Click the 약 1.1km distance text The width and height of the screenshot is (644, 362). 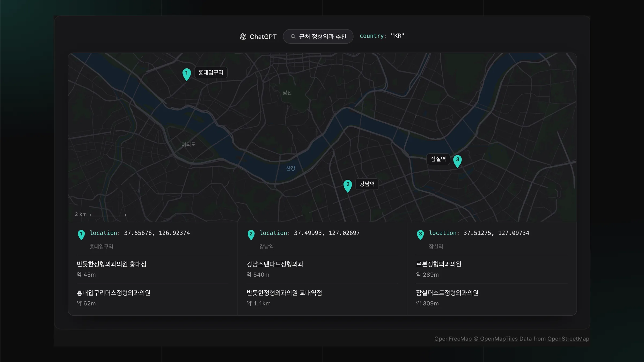pyautogui.click(x=259, y=303)
